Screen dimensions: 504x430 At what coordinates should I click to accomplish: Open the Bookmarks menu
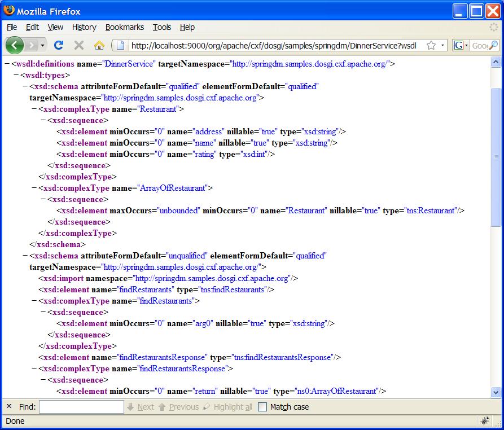tap(124, 27)
